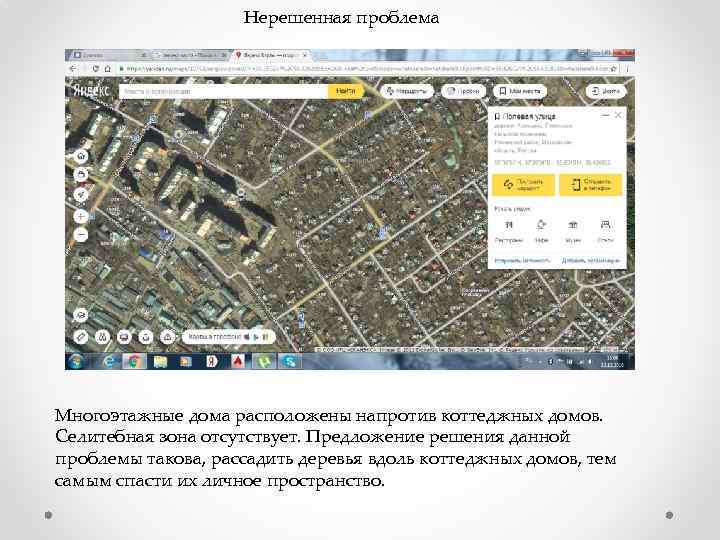The height and width of the screenshot is (540, 720).
Task: Click the Полевая улица card title
Action: pos(529,116)
